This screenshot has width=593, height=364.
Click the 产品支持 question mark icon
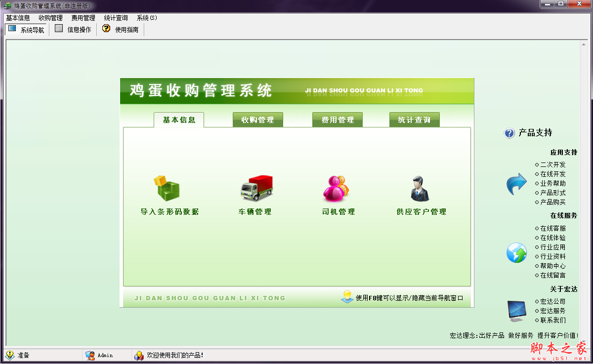point(509,133)
